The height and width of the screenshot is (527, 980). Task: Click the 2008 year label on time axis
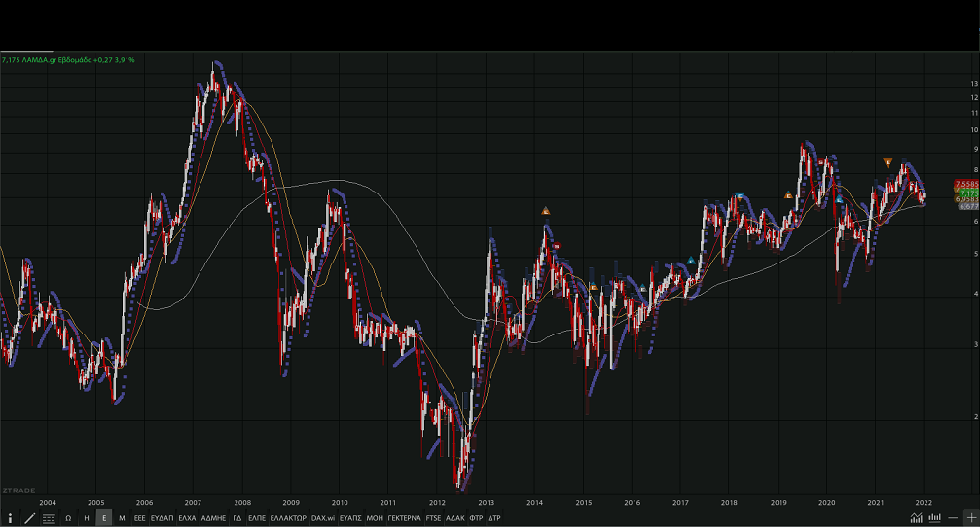[242, 502]
